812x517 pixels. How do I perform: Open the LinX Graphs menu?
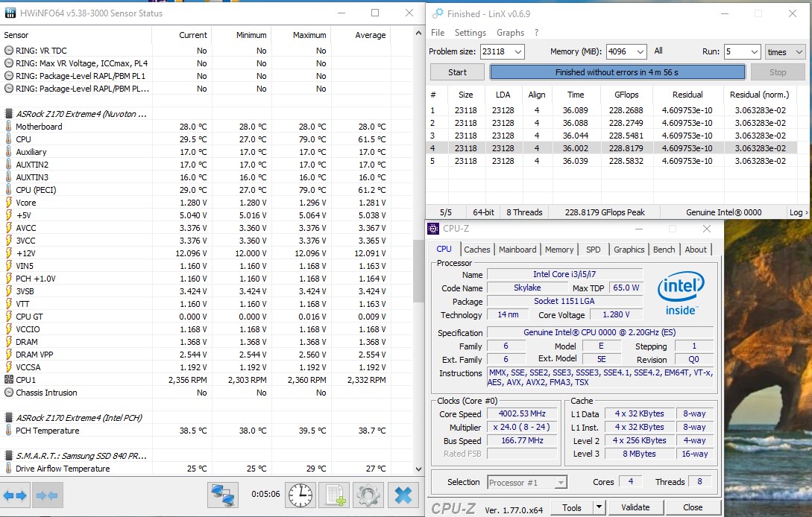click(x=510, y=33)
